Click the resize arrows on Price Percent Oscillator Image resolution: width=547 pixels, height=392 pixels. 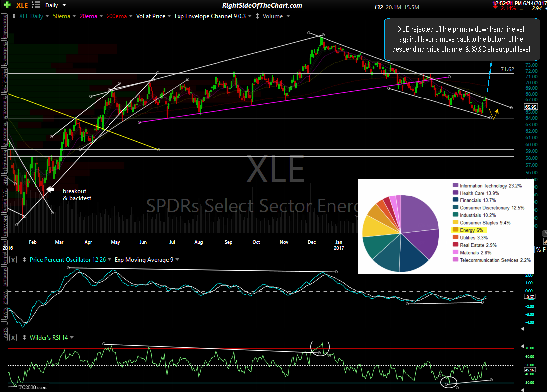(23, 260)
